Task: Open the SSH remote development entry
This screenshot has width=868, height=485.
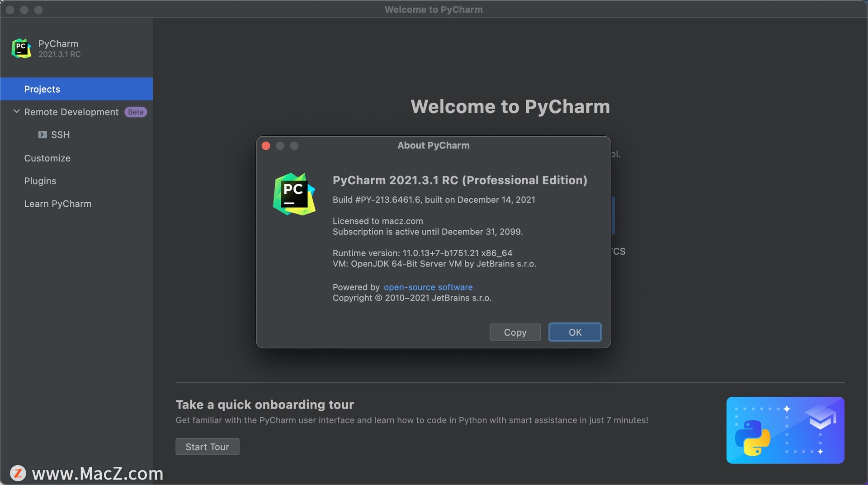Action: pyautogui.click(x=60, y=135)
